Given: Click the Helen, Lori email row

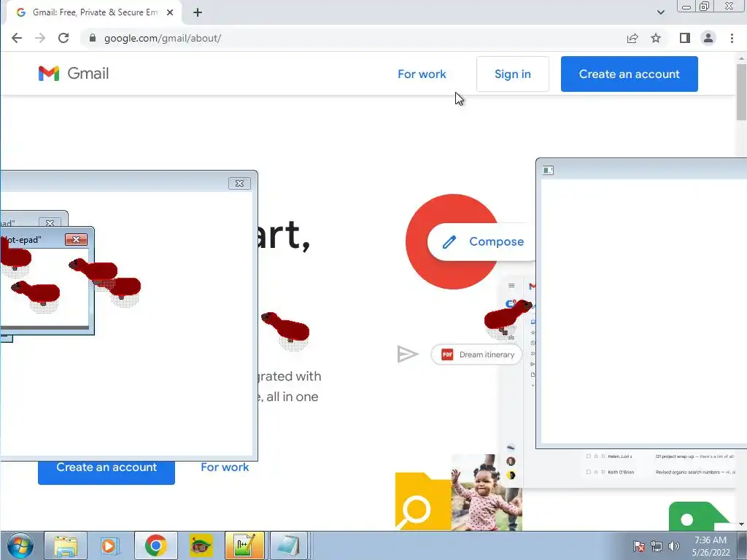Looking at the screenshot, I should [x=659, y=456].
